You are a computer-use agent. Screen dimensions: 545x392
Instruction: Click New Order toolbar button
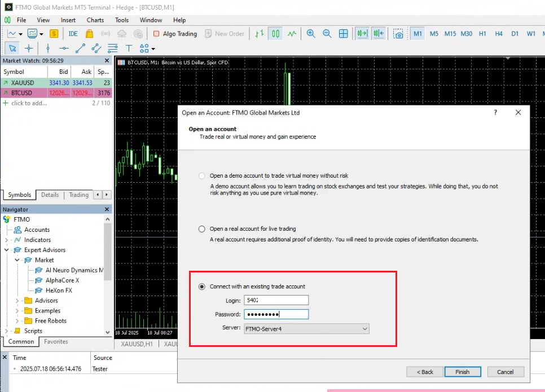pyautogui.click(x=225, y=34)
